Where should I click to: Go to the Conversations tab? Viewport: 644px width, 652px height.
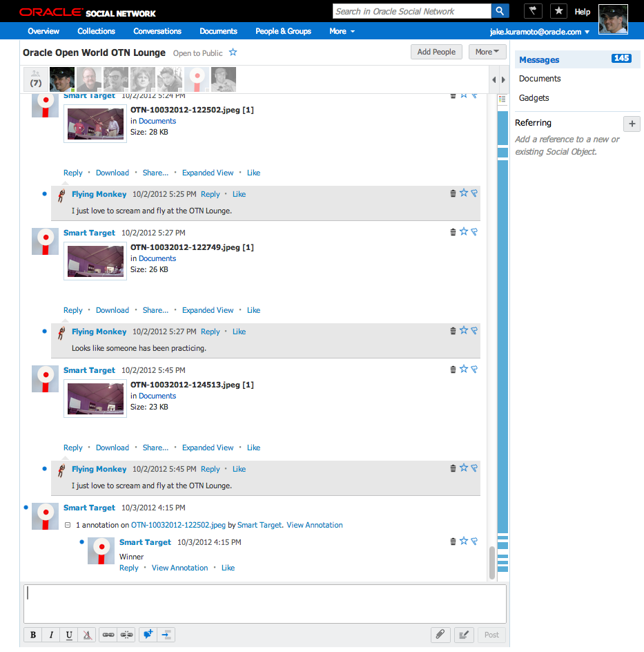pyautogui.click(x=157, y=31)
